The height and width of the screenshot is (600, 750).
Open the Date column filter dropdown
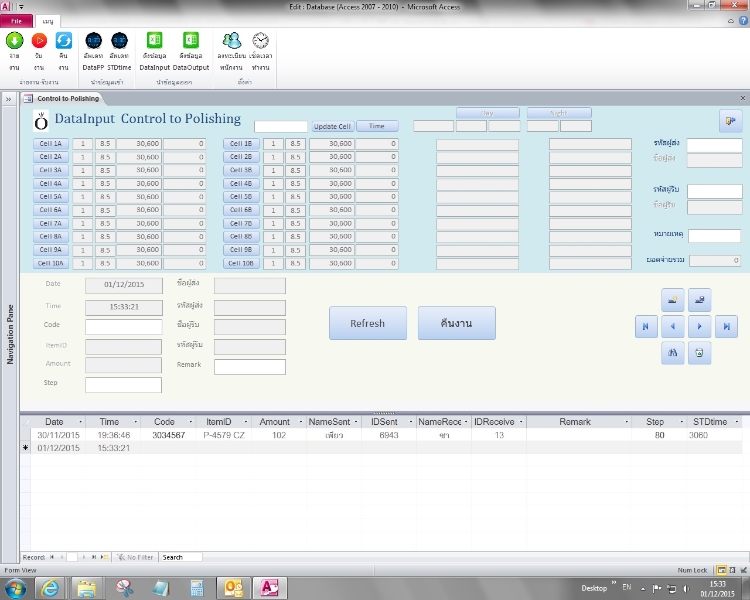[78, 422]
